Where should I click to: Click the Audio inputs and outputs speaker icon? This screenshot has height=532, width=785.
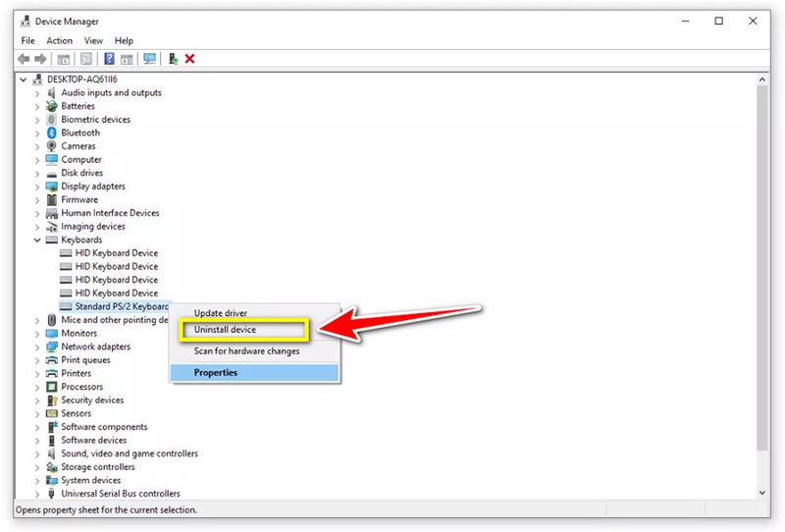(x=52, y=92)
